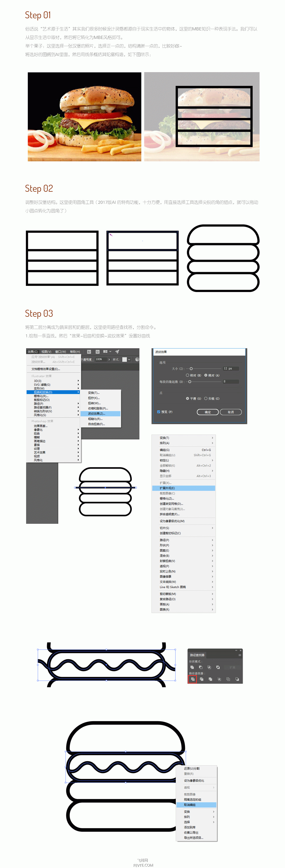Expand the 路径查找器(F) effect submenu
This screenshot has width=285, height=868.
54,407
